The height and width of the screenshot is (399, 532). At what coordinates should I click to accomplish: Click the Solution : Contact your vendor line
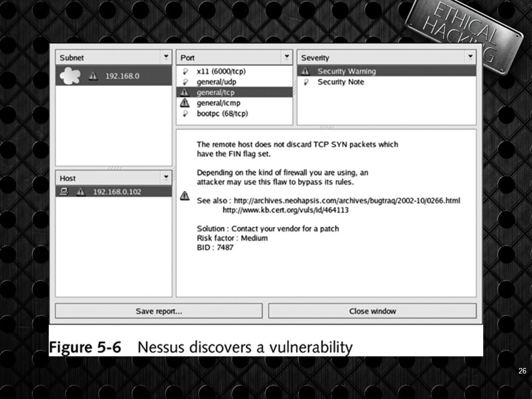[x=268, y=229]
